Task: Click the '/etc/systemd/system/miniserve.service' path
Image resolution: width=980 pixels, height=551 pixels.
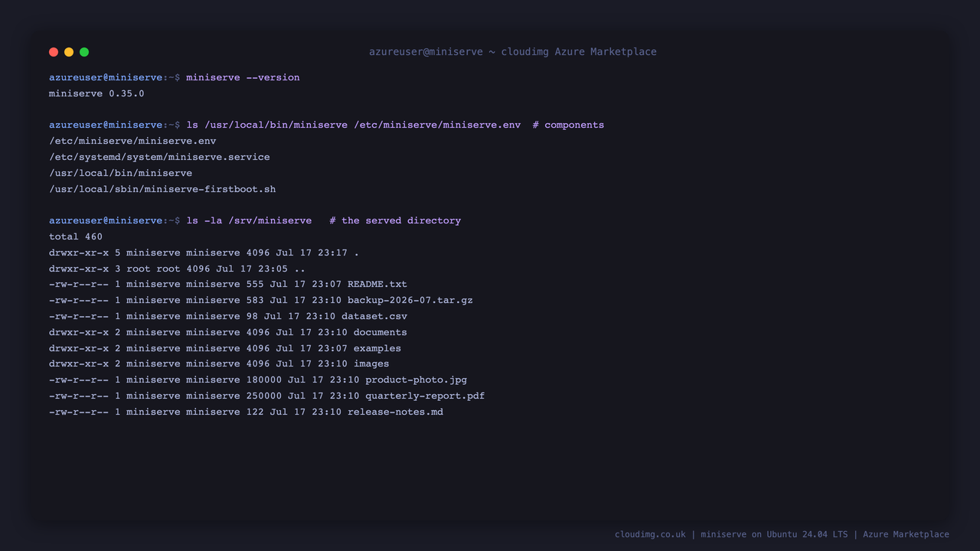Action: coord(159,157)
